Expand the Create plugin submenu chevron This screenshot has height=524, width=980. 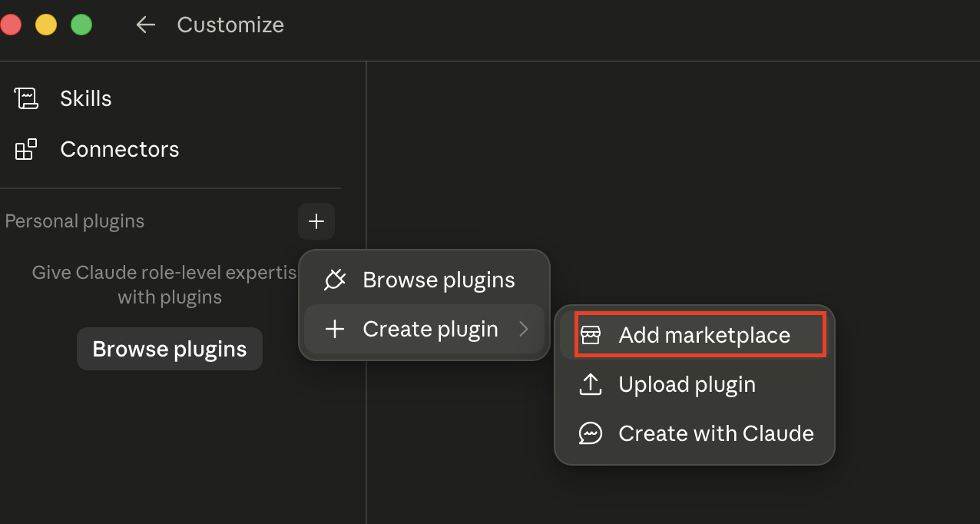(x=524, y=329)
